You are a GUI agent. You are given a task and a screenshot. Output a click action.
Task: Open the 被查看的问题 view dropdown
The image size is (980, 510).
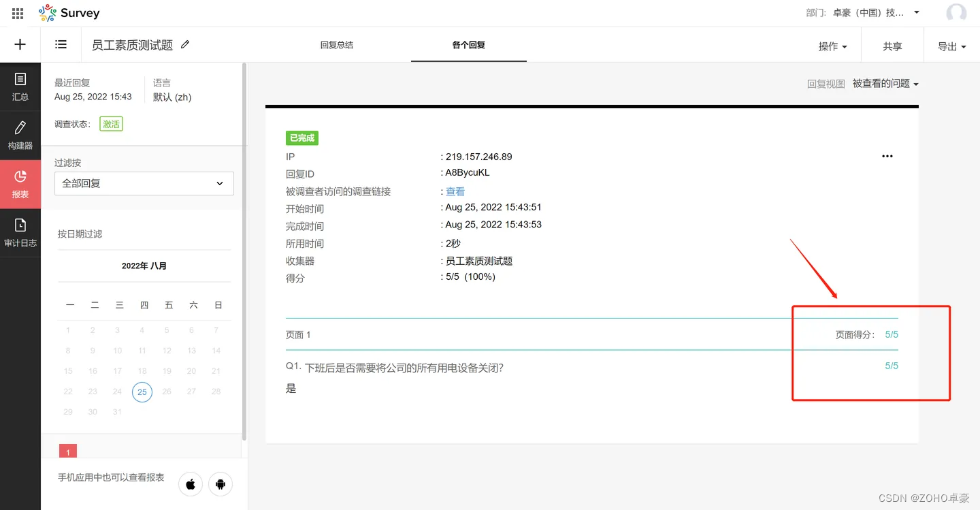click(x=885, y=84)
